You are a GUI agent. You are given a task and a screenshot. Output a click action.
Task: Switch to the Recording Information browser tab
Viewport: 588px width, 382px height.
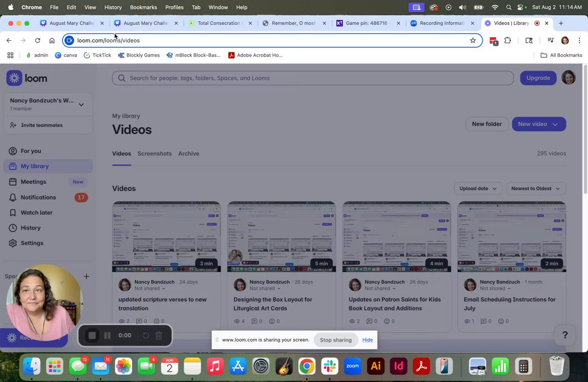(442, 23)
